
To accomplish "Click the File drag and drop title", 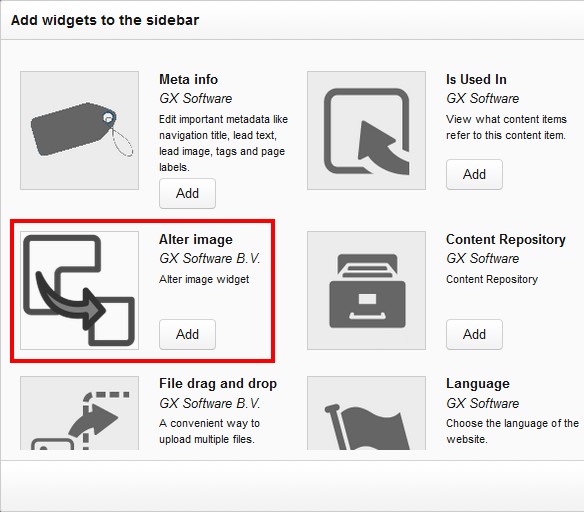I will 218,384.
